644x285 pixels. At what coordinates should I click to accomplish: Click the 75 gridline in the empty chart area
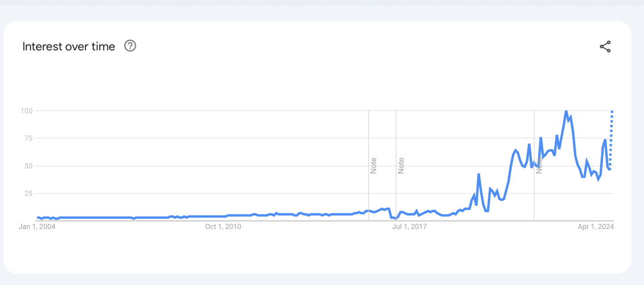click(190, 138)
